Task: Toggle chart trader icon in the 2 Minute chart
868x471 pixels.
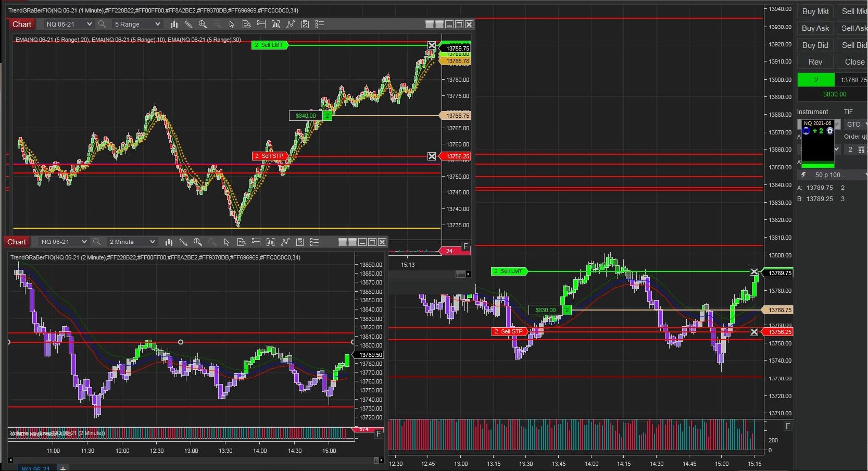Action: pos(256,242)
